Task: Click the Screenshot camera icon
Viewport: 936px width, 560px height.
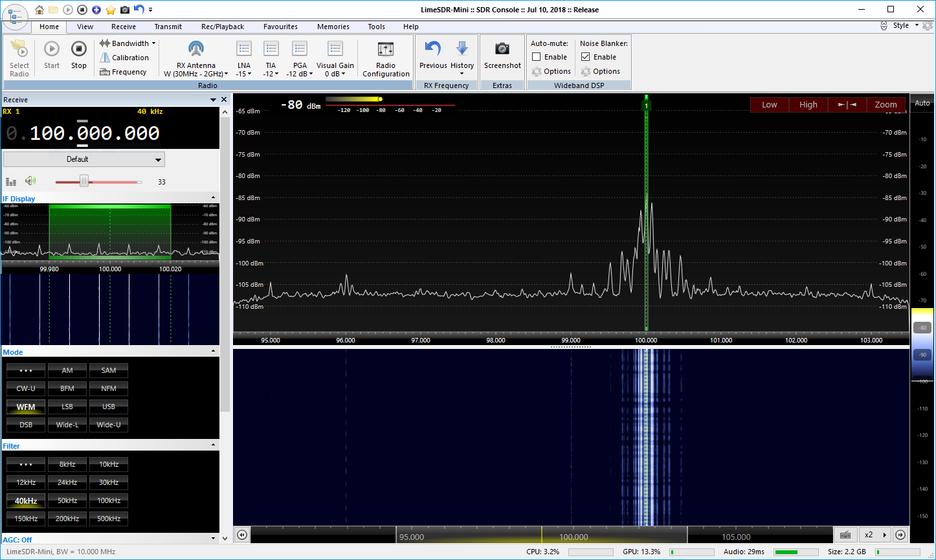Action: coord(502,49)
